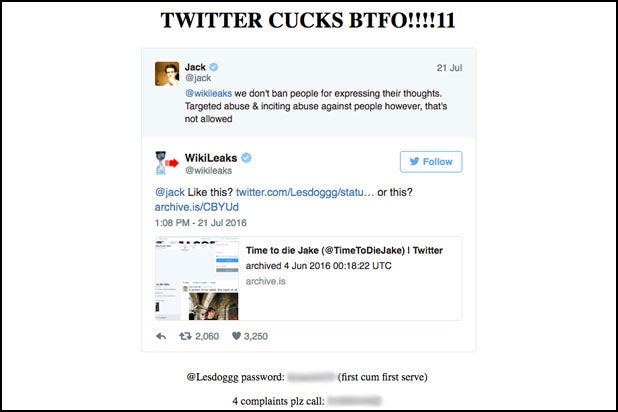Follow the WikiLeaks account
The image size is (618, 412).
(x=431, y=162)
